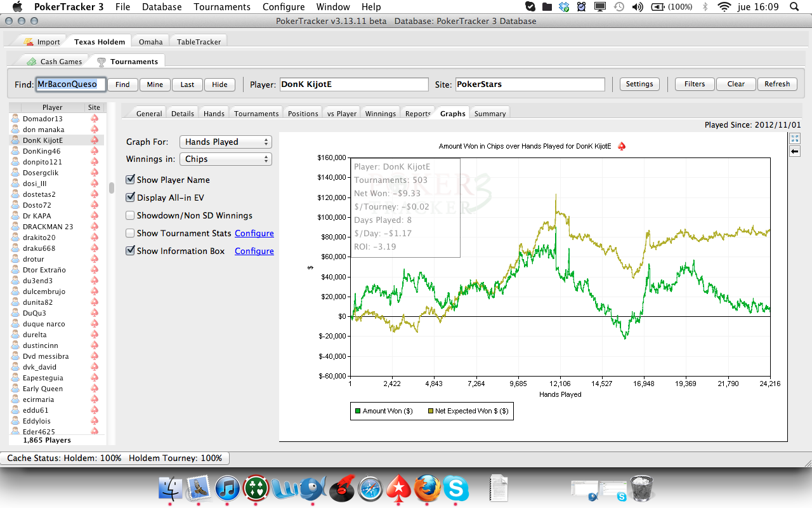This screenshot has width=812, height=508.
Task: Open the TableTracker tab
Action: (x=199, y=42)
